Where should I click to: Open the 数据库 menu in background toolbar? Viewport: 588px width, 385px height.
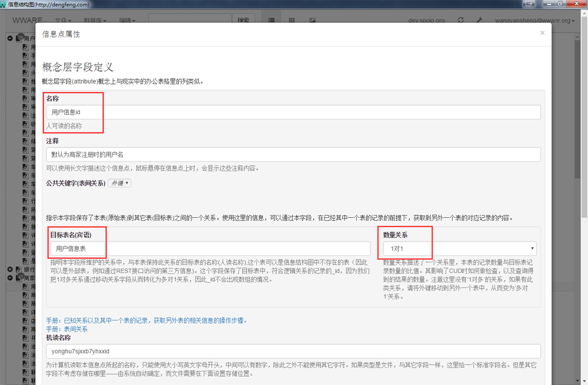coord(95,20)
